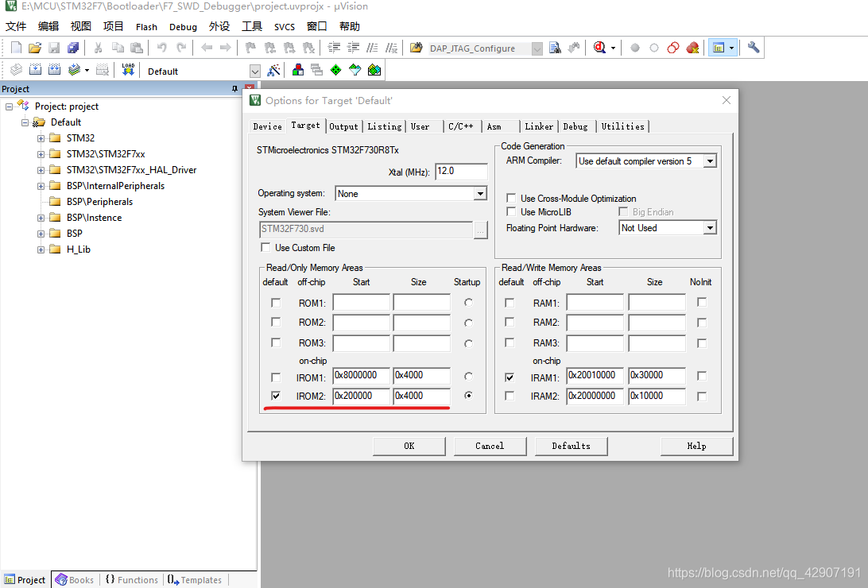Enable Use Cross-Module Optimization
This screenshot has height=588, width=868.
[512, 198]
